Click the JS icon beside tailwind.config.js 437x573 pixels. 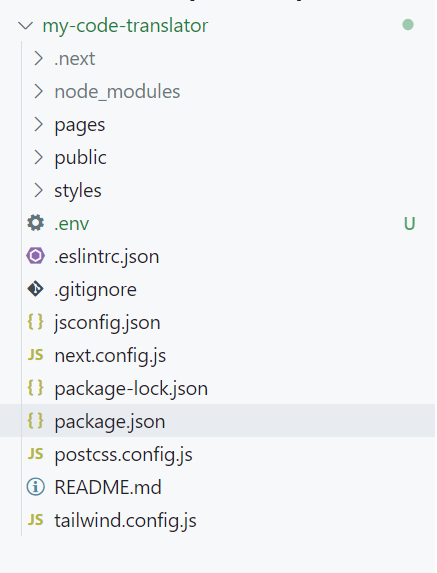[35, 520]
